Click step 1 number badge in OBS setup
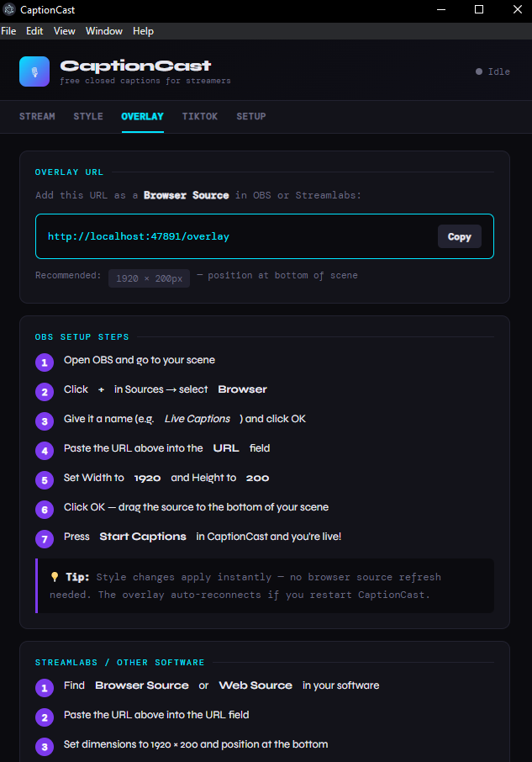This screenshot has height=762, width=532. pyautogui.click(x=45, y=362)
